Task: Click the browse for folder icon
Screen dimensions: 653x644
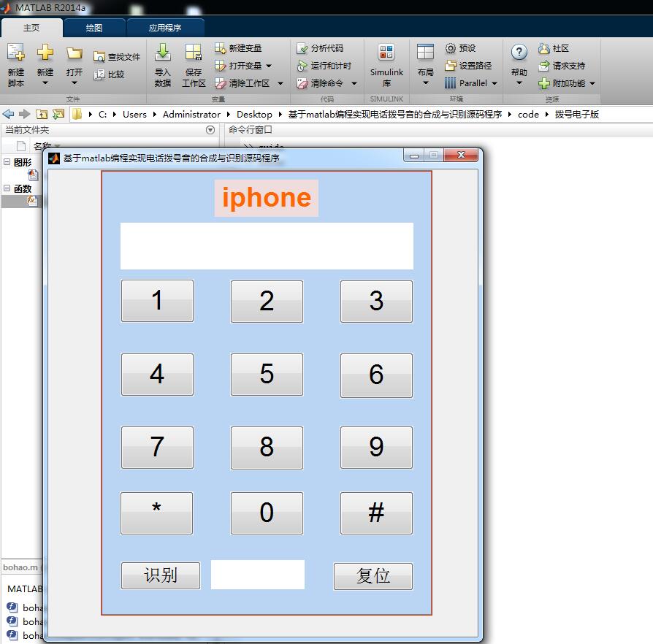Action: (x=58, y=114)
